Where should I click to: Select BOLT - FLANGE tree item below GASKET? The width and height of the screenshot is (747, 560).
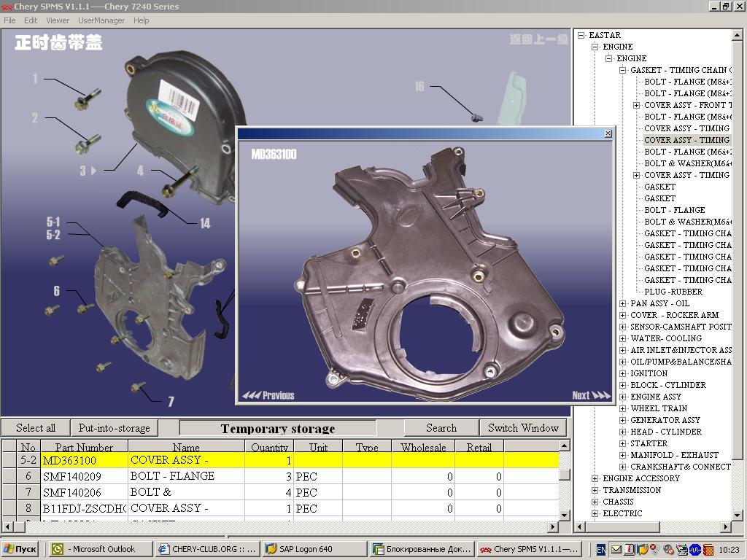(675, 210)
